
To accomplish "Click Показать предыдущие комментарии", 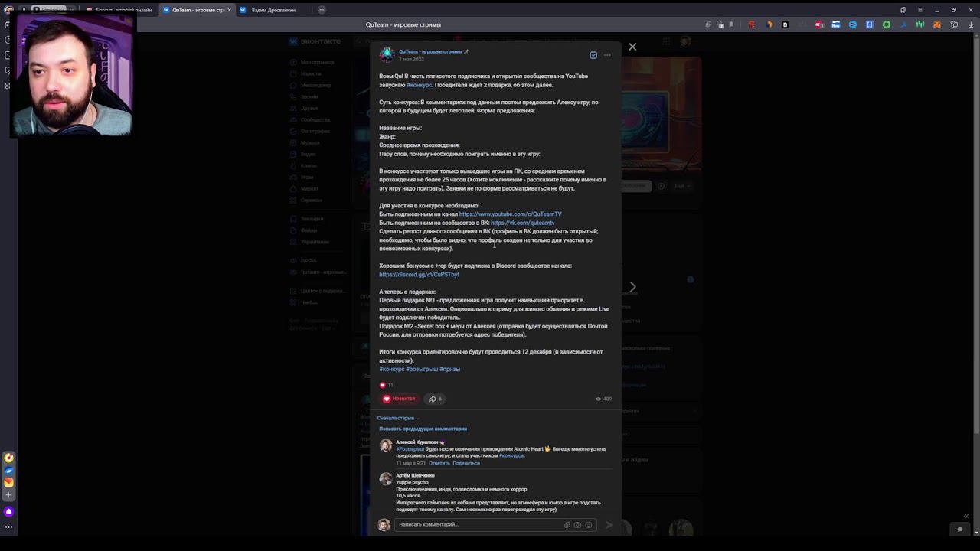I will (x=423, y=429).
